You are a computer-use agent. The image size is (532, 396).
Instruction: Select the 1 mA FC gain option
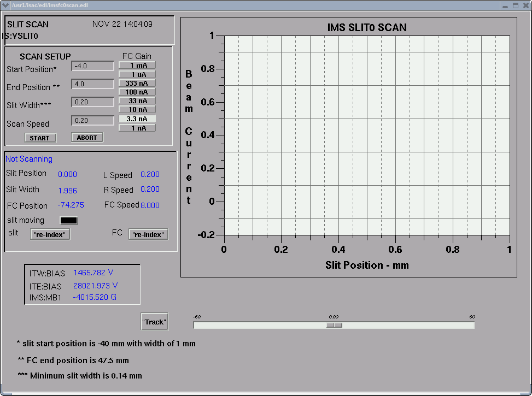click(137, 65)
